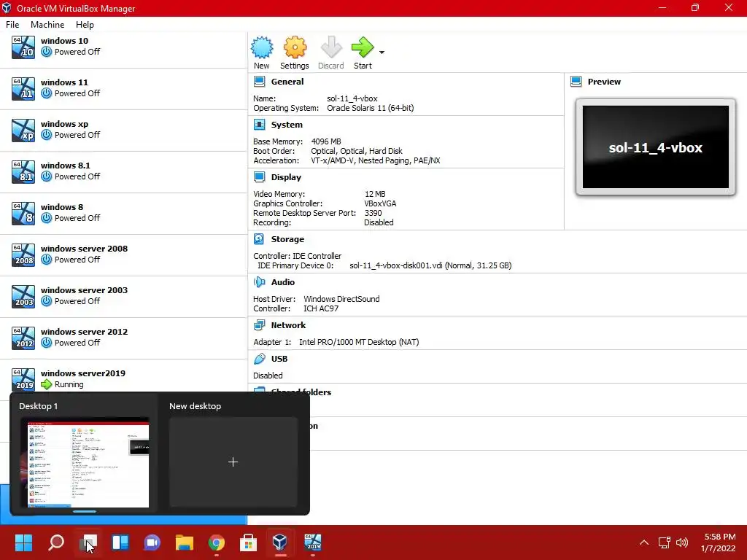Click the System chip icon
The height and width of the screenshot is (560, 747).
pyautogui.click(x=259, y=125)
